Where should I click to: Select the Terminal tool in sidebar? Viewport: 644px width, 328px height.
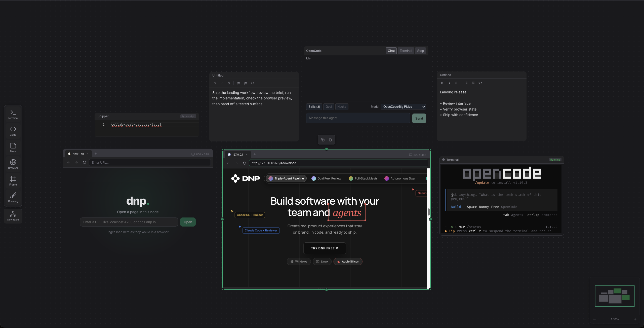[x=13, y=115]
